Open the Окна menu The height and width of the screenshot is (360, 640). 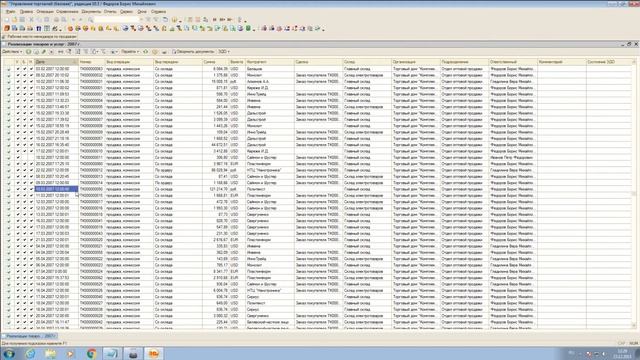point(142,12)
